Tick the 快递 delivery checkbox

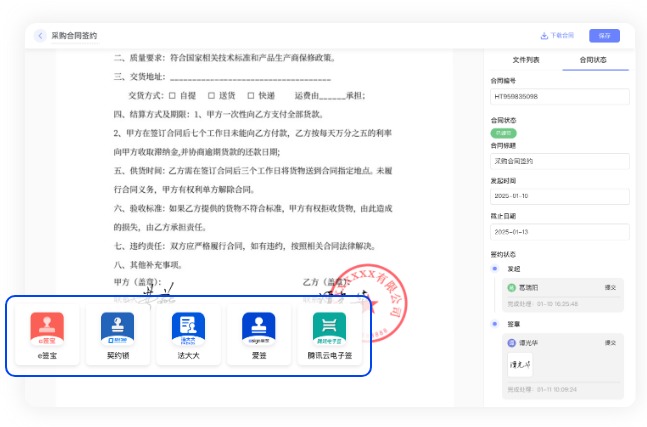pos(250,96)
